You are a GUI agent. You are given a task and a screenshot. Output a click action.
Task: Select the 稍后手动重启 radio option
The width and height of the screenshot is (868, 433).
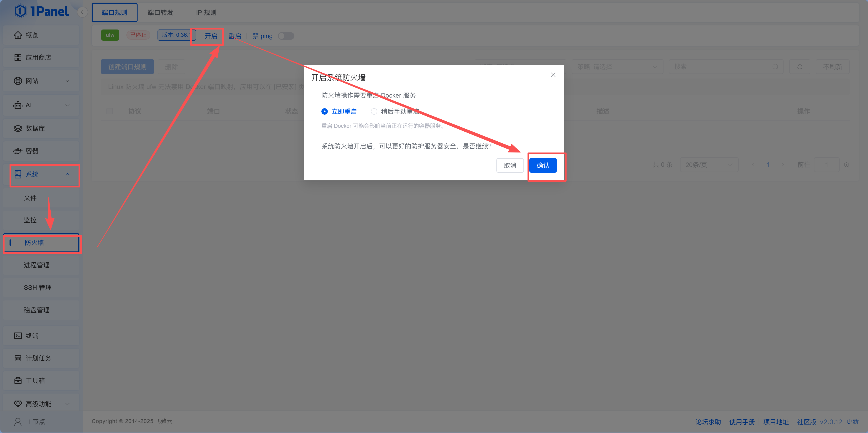[374, 111]
